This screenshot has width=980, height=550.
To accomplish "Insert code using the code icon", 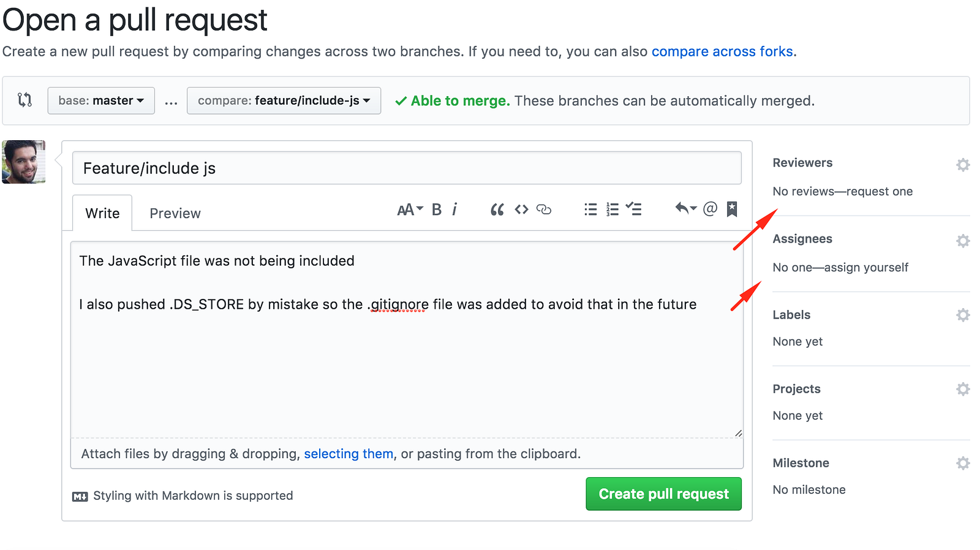I will tap(521, 209).
